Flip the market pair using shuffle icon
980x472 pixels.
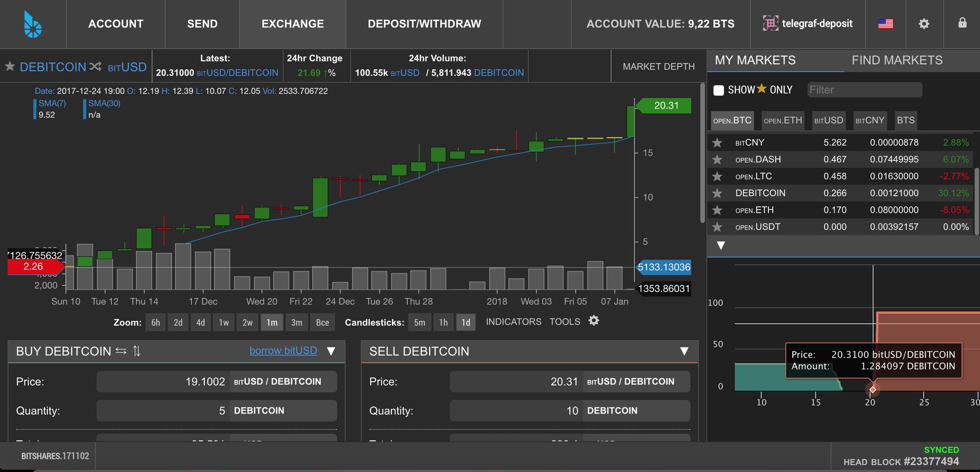[95, 66]
